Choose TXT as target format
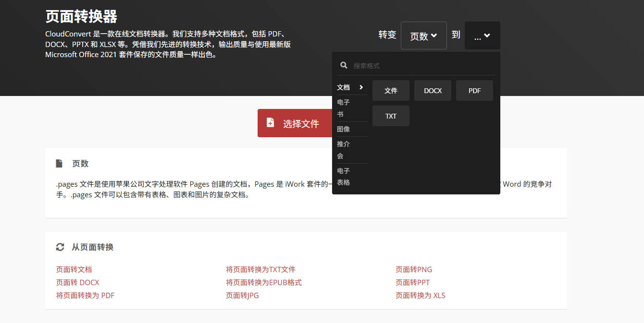This screenshot has width=644, height=323. tap(391, 116)
